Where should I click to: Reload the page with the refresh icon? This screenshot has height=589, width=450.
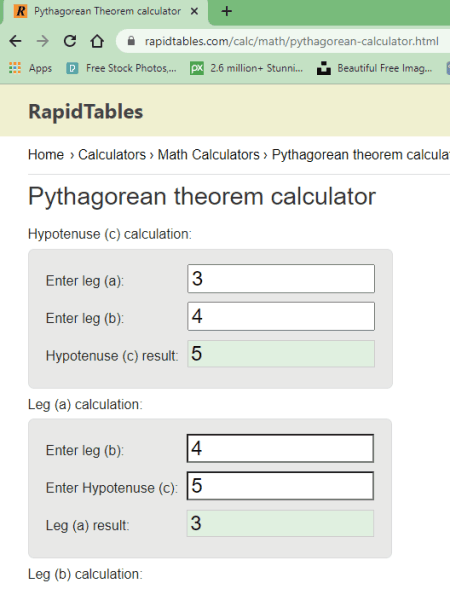click(x=70, y=41)
